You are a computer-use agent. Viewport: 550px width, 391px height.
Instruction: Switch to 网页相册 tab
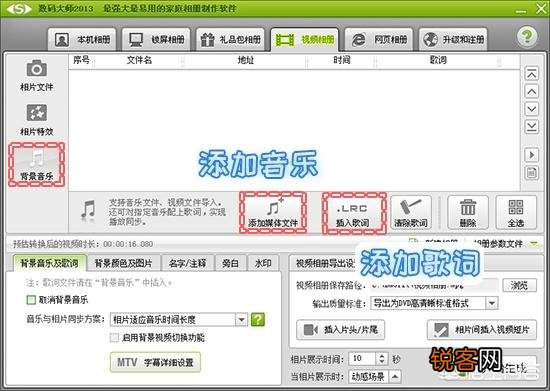click(x=379, y=40)
